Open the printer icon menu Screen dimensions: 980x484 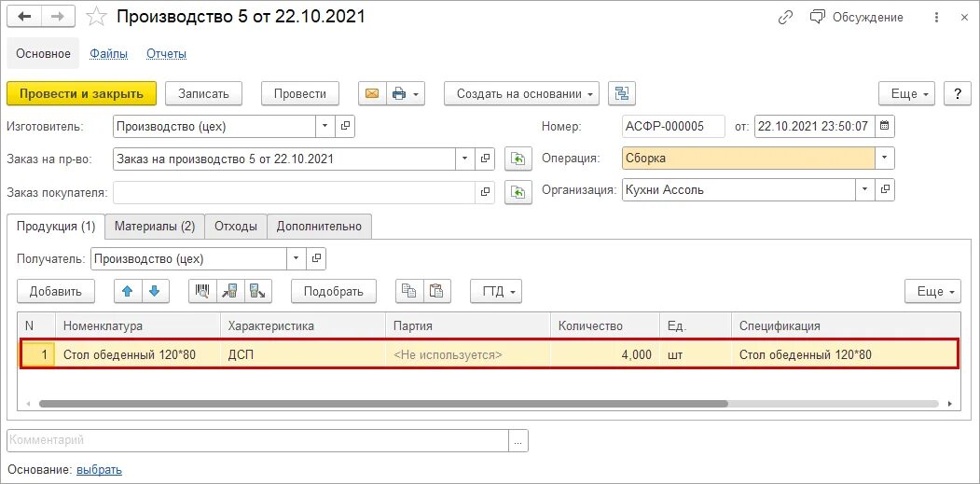[406, 94]
